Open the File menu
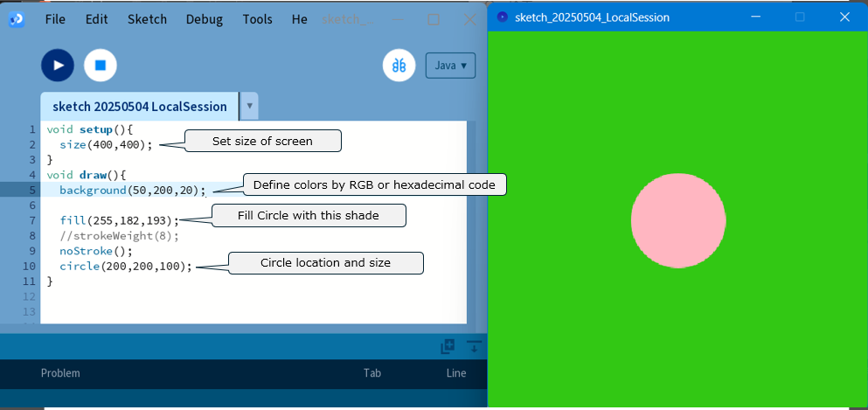The height and width of the screenshot is (410, 868). [55, 19]
